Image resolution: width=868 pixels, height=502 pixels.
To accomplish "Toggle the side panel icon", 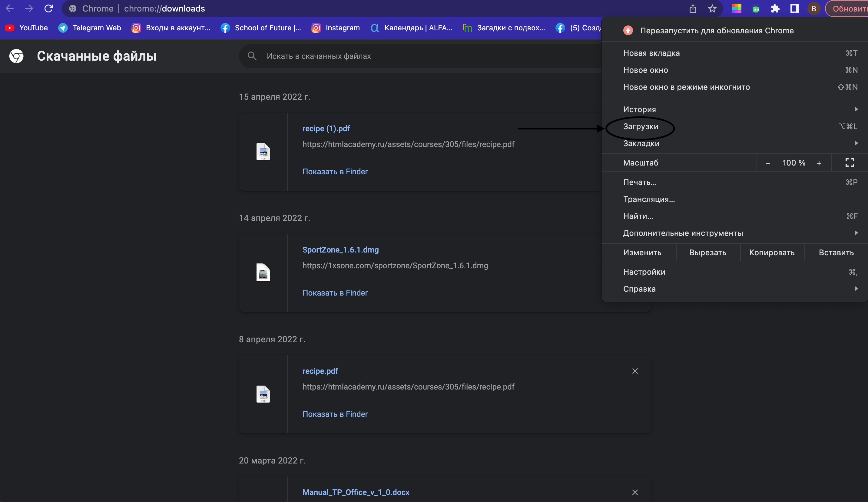I will point(794,8).
